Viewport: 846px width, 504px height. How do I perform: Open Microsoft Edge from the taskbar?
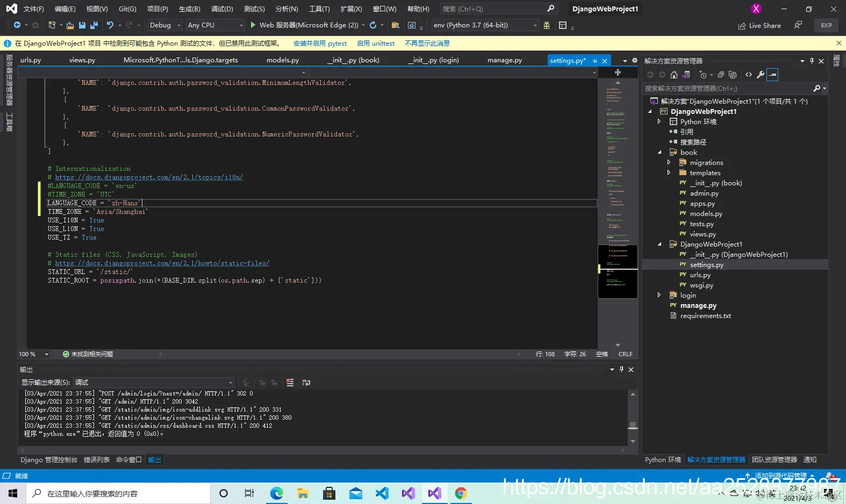point(276,493)
